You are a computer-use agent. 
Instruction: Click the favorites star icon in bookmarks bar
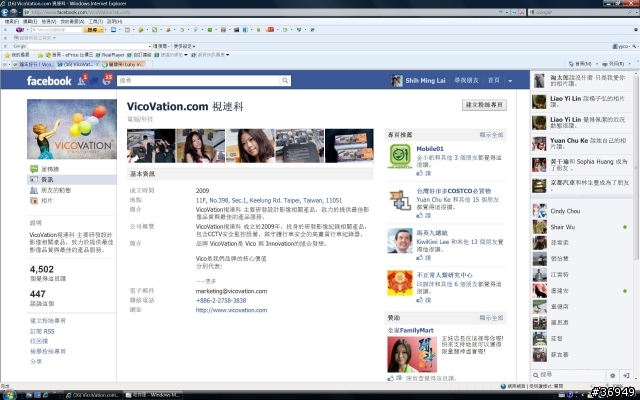tap(7, 55)
